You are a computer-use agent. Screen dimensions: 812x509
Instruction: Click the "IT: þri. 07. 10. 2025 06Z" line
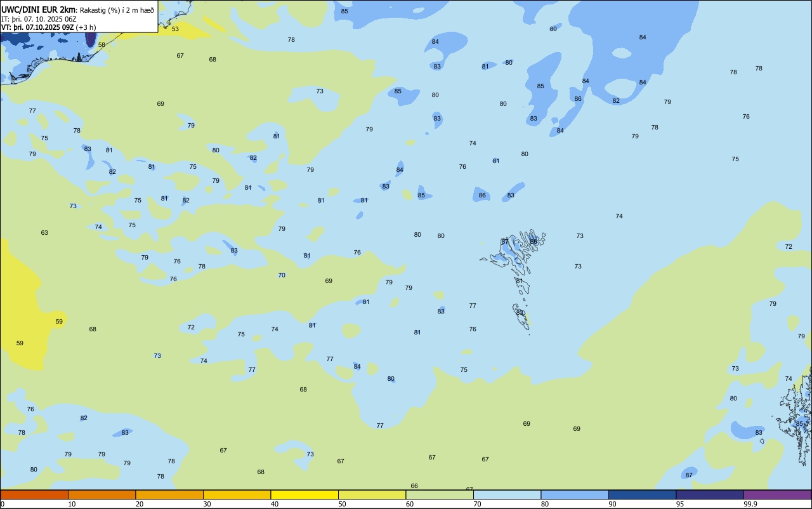[37, 19]
